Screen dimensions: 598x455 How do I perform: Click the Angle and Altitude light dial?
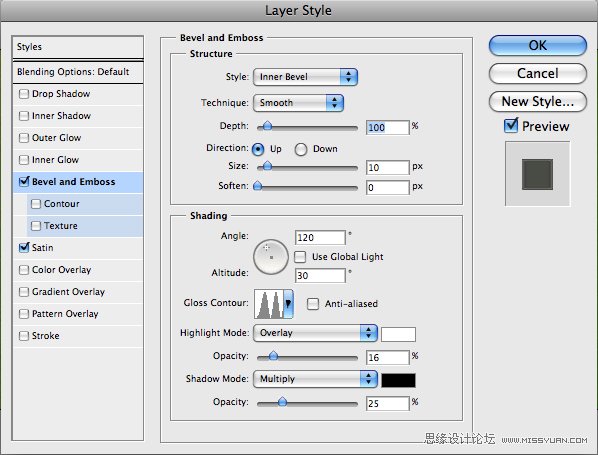coord(271,257)
